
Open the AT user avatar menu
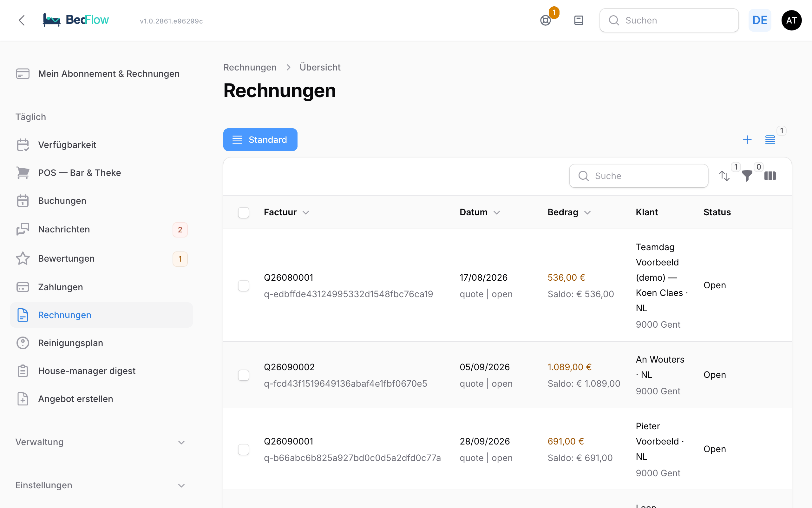pyautogui.click(x=791, y=20)
